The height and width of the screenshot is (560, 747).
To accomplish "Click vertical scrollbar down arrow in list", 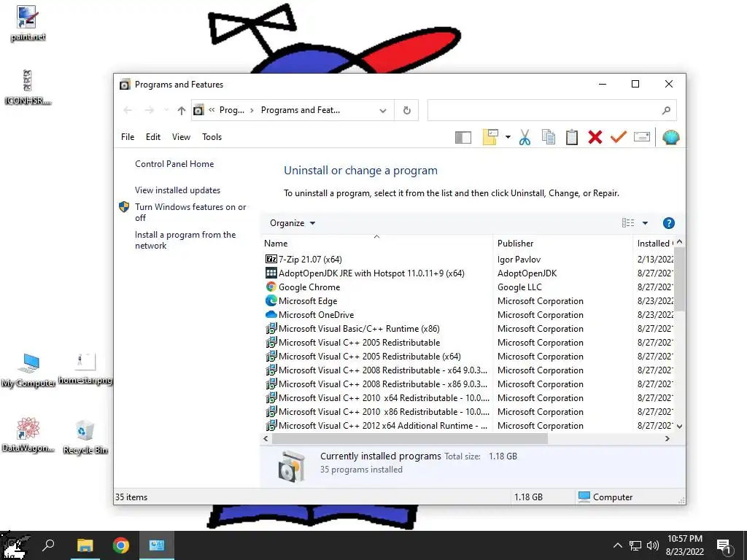I will click(680, 427).
